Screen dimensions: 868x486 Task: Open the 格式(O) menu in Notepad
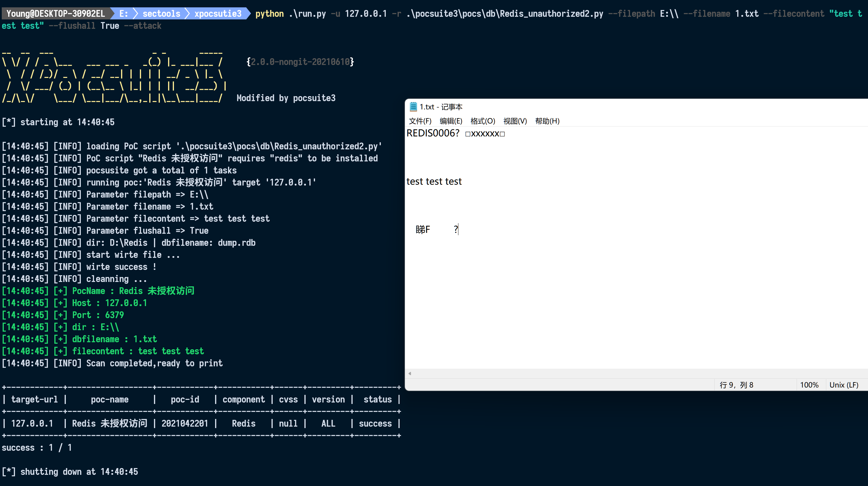[482, 121]
